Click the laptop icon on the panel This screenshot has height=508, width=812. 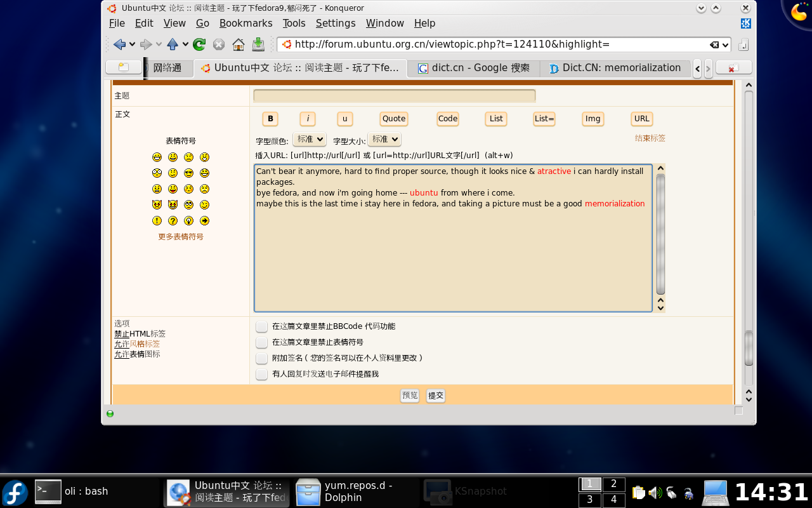tap(716, 492)
